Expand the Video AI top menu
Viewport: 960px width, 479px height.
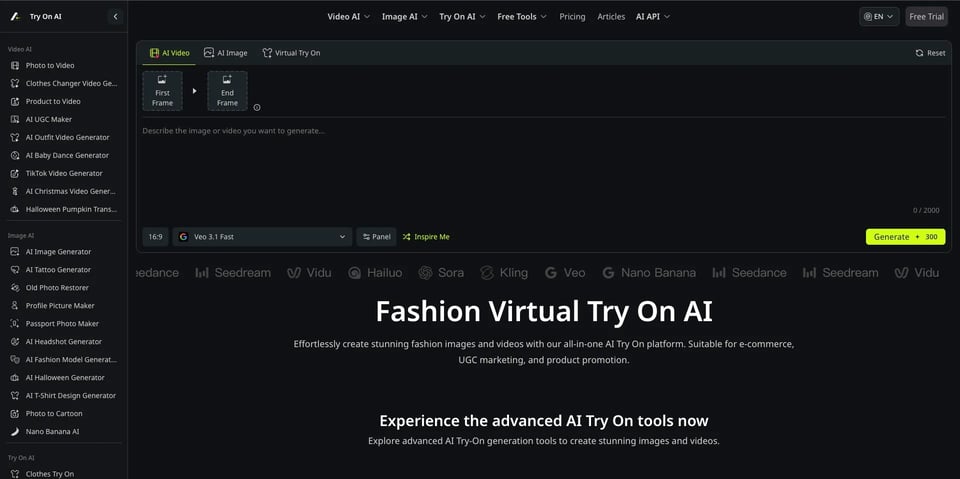tap(348, 17)
